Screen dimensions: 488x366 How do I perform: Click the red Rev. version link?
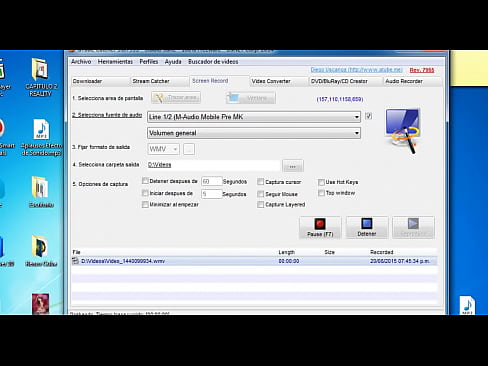422,70
